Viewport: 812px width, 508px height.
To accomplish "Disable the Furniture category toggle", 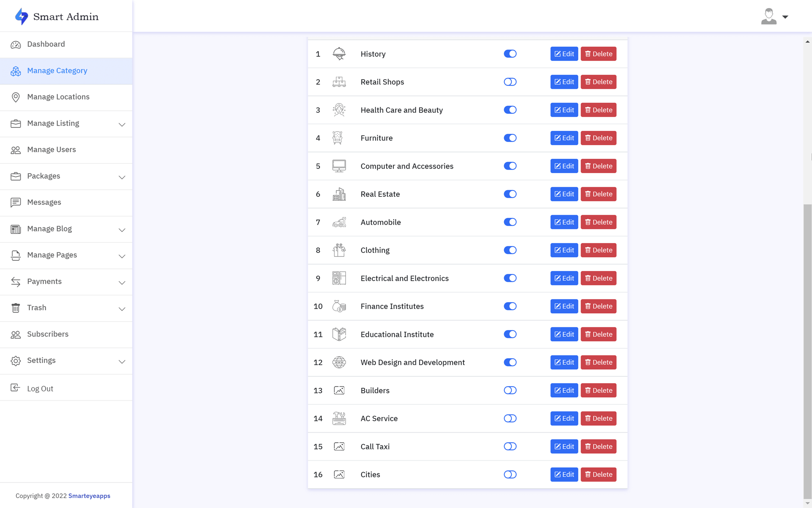I will click(x=510, y=138).
